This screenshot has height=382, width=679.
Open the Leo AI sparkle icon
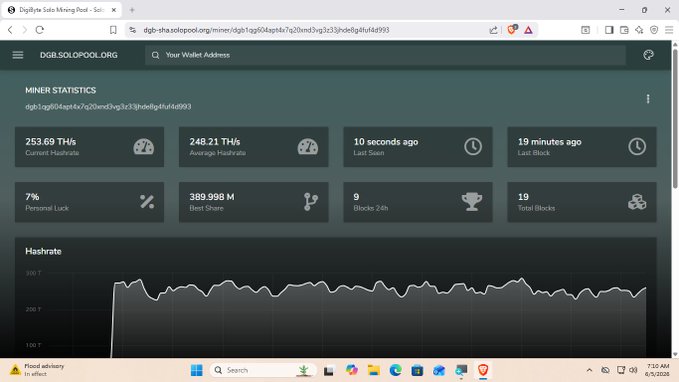coord(639,30)
